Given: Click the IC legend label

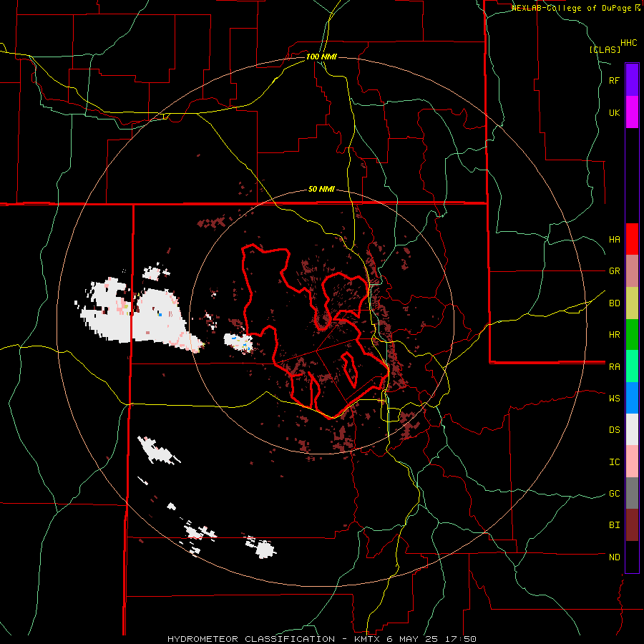Looking at the screenshot, I should [x=614, y=462].
